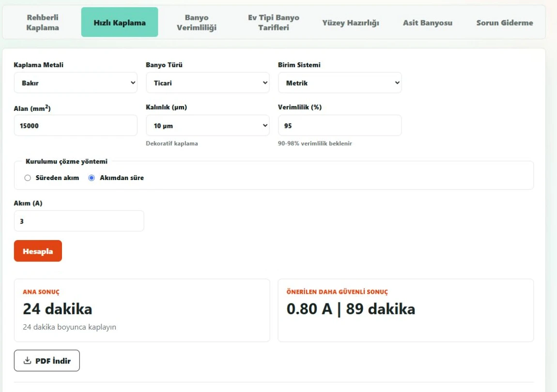Expand Kalınlık dropdown showing 10 µm
Image resolution: width=557 pixels, height=392 pixels.
point(208,125)
